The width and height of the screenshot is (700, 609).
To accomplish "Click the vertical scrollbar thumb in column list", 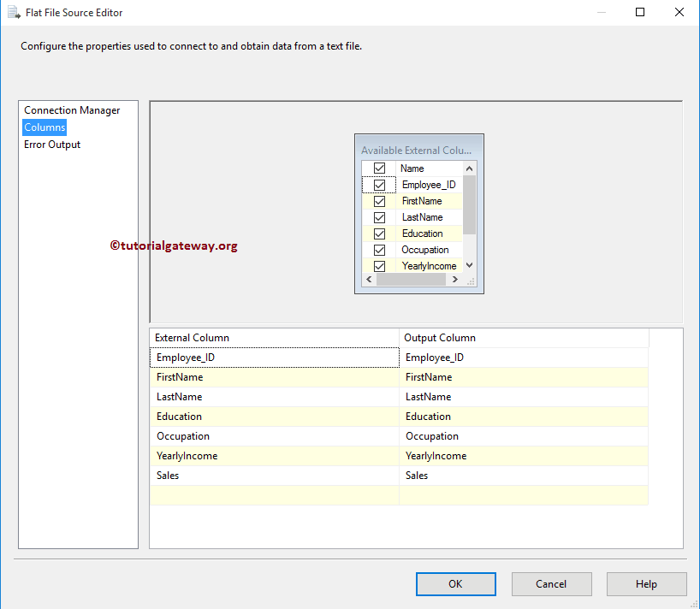I will (x=469, y=204).
